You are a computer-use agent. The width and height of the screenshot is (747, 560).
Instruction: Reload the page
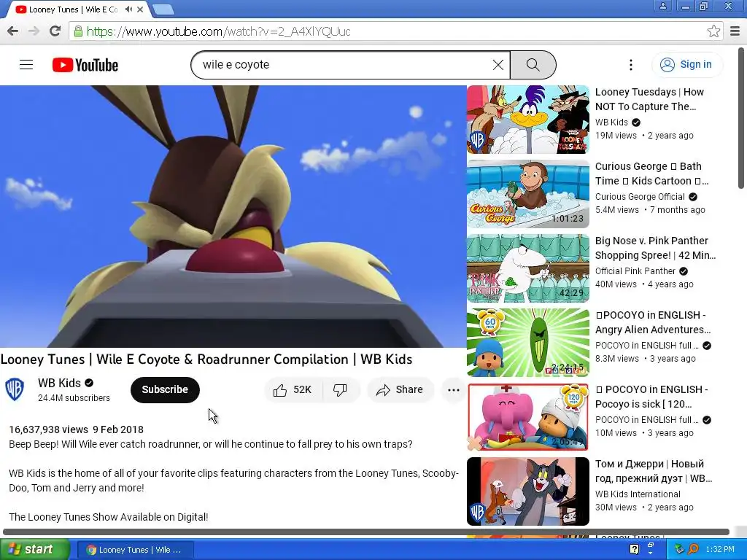tap(55, 31)
